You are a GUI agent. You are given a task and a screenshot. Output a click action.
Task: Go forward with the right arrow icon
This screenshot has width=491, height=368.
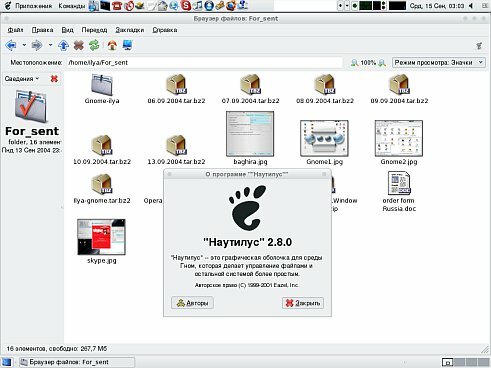[x=37, y=45]
